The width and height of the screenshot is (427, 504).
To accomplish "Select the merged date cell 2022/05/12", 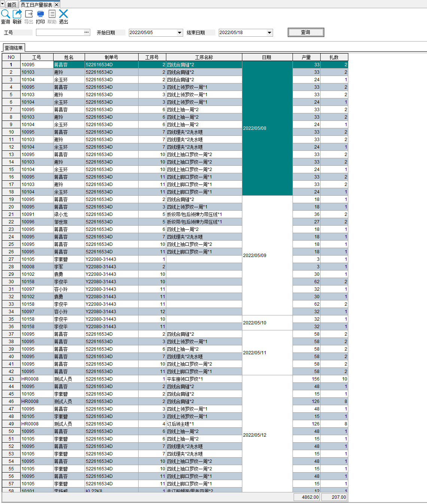I will click(x=267, y=433).
